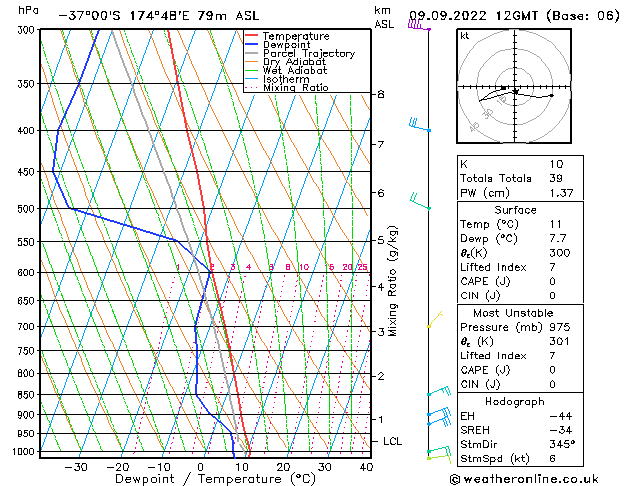Click the wind barb at 400 hPa
The width and height of the screenshot is (629, 486).
coord(419,125)
